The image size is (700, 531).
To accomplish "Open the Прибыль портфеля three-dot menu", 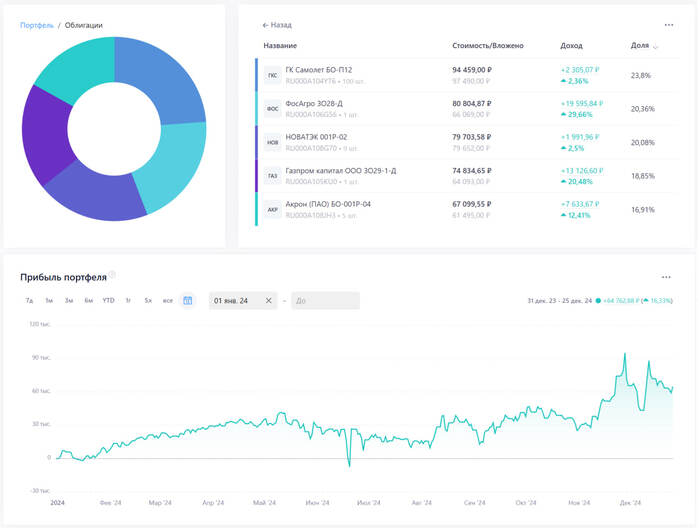I will (x=666, y=277).
